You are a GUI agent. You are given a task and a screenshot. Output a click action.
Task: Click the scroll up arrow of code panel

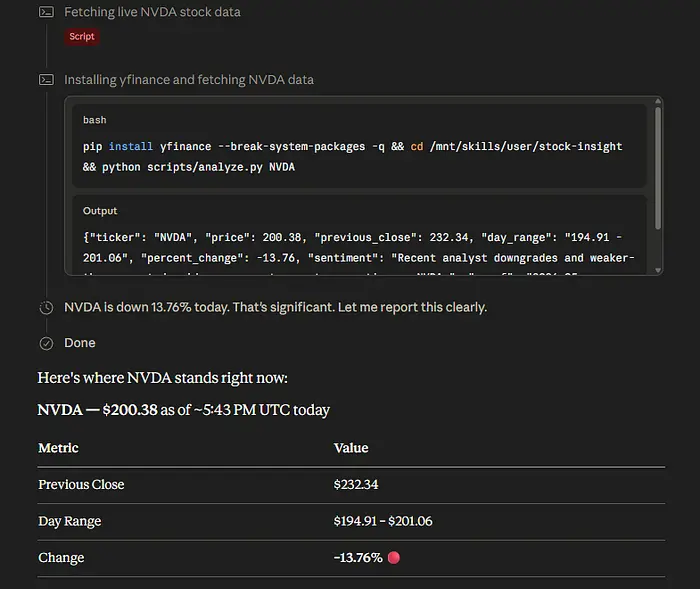[x=658, y=101]
